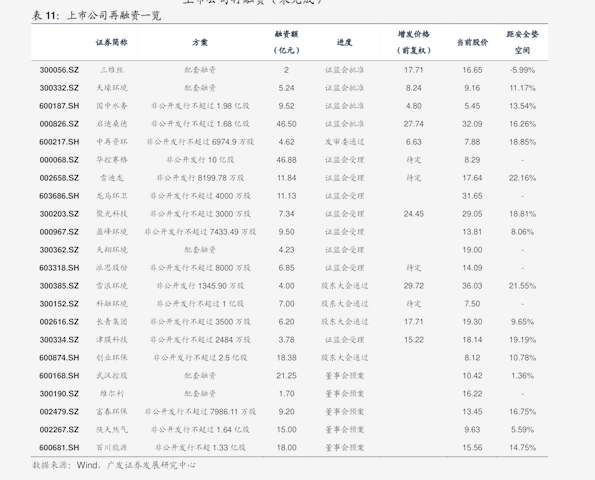Click the 11.17% safety margin cell
This screenshot has height=480, width=595.
(x=523, y=88)
